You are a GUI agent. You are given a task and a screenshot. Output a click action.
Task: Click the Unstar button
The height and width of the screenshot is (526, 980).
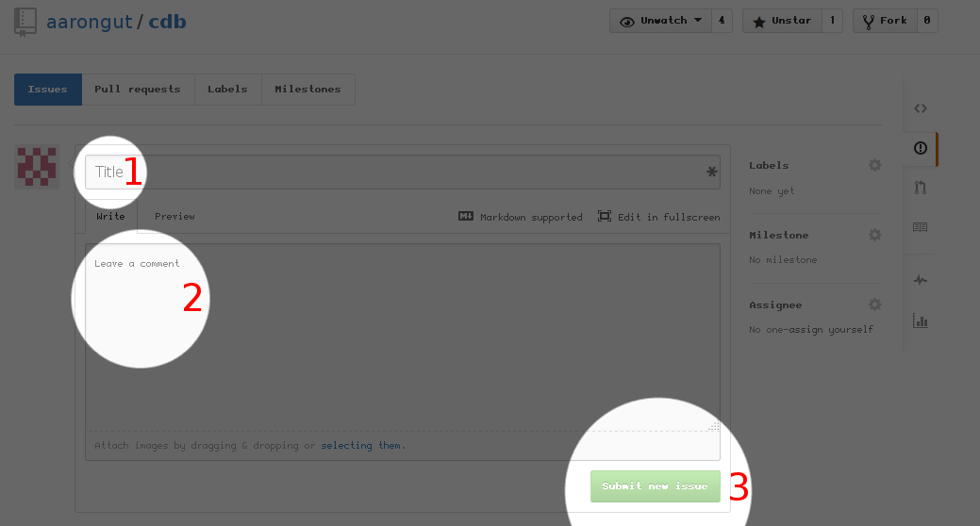[x=782, y=21]
